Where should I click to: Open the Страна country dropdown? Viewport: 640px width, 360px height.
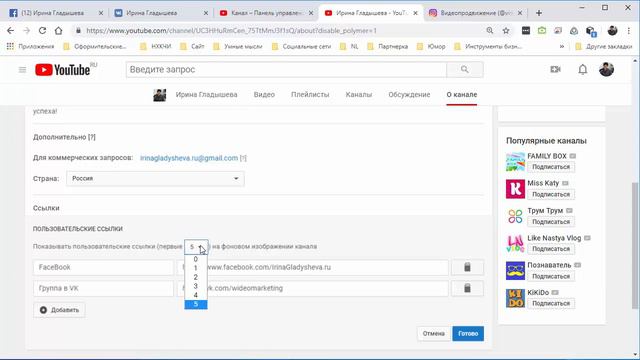(156, 179)
